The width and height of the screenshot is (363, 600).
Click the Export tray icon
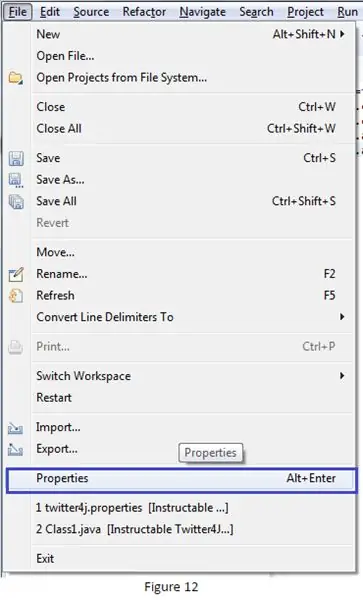point(15,449)
